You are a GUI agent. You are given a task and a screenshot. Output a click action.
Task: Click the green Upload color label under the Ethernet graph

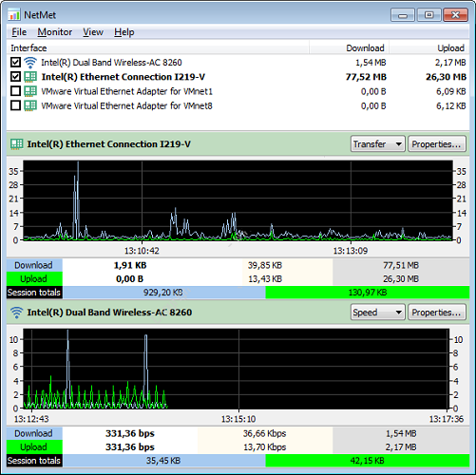coord(34,279)
